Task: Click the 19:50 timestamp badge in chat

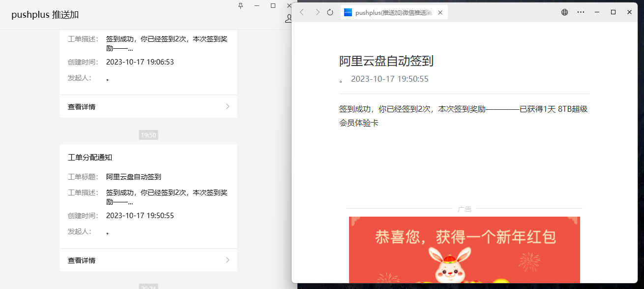Action: pyautogui.click(x=148, y=135)
